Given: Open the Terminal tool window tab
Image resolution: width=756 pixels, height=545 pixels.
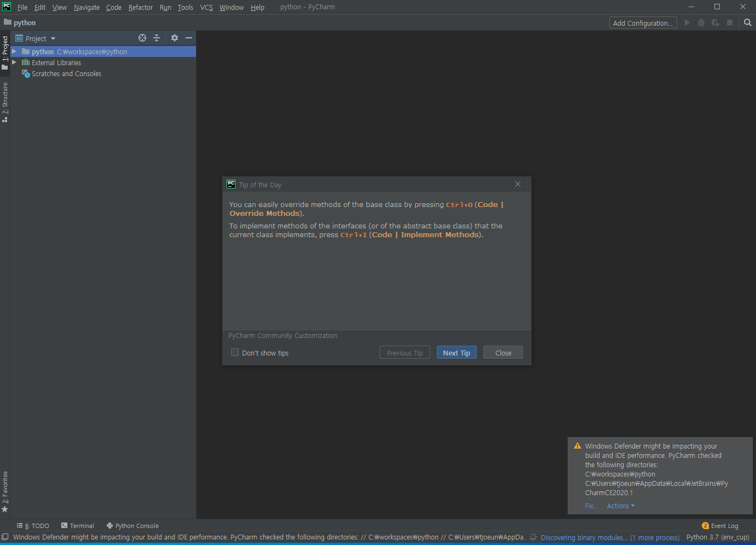Looking at the screenshot, I should [x=78, y=526].
